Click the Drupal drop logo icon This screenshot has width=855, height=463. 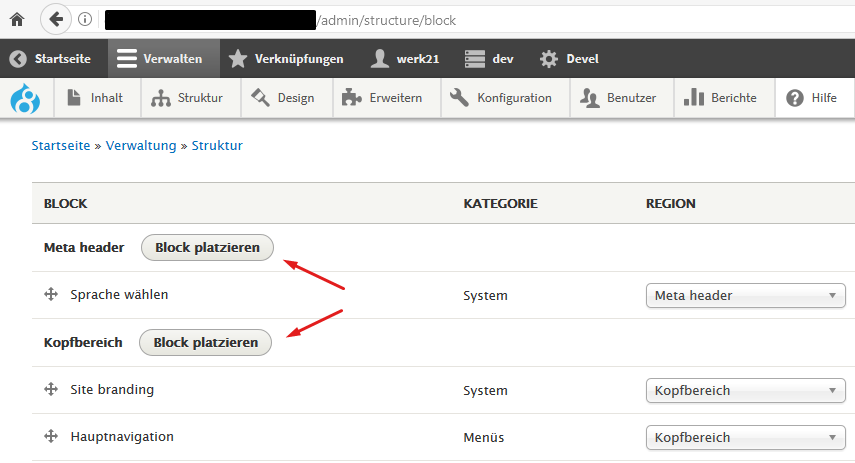(24, 98)
